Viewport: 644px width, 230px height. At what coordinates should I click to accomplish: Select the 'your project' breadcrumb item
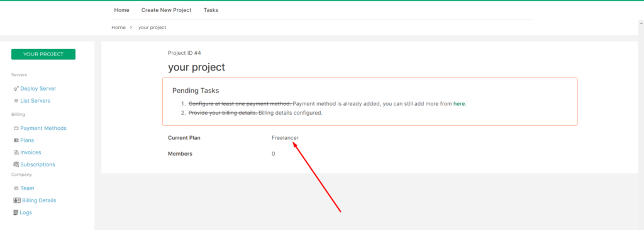152,28
